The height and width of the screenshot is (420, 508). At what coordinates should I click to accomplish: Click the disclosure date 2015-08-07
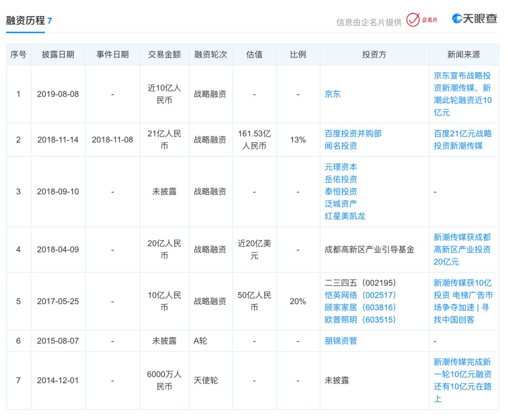58,341
